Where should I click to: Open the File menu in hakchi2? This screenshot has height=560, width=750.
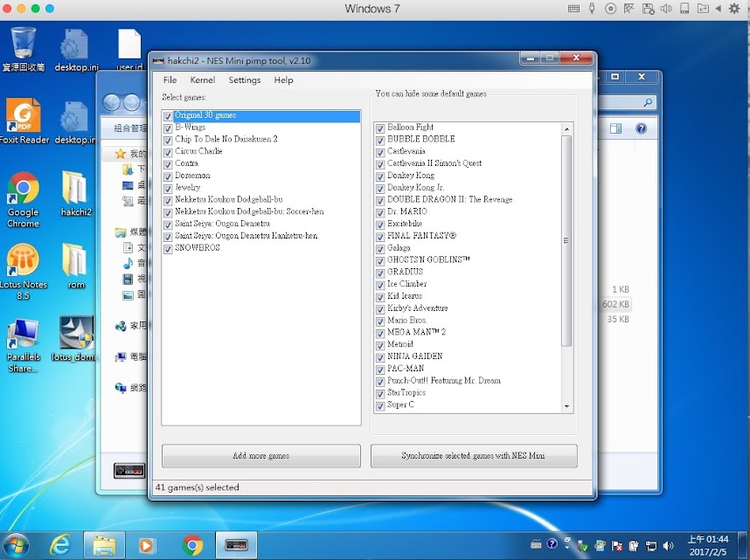170,80
